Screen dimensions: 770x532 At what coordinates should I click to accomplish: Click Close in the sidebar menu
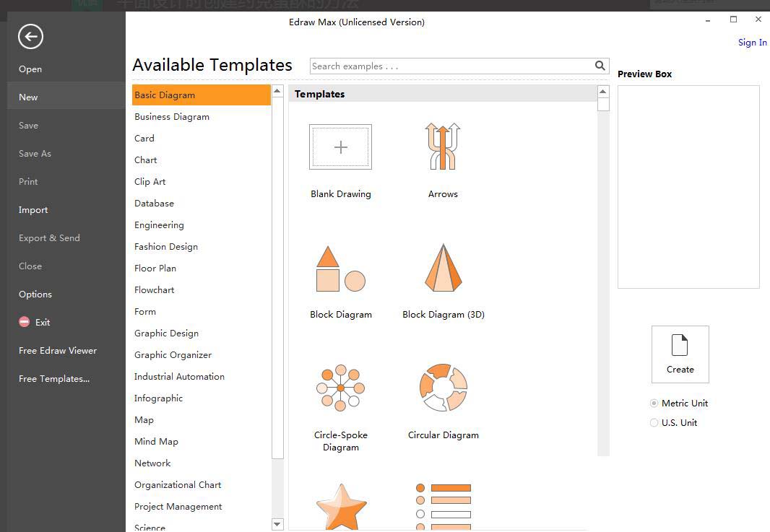tap(30, 266)
